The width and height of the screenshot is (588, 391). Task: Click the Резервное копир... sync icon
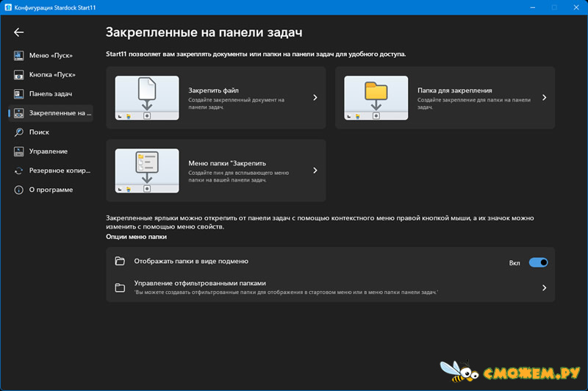coord(19,171)
